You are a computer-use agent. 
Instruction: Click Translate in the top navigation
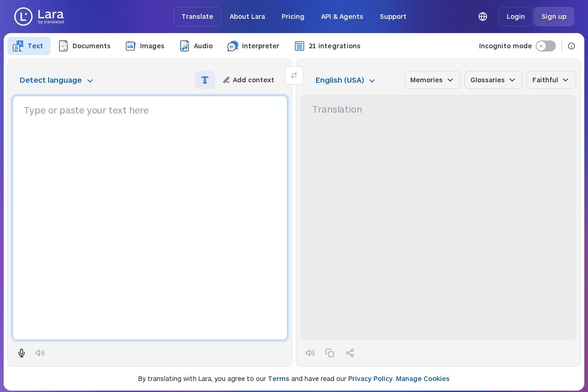tap(197, 17)
